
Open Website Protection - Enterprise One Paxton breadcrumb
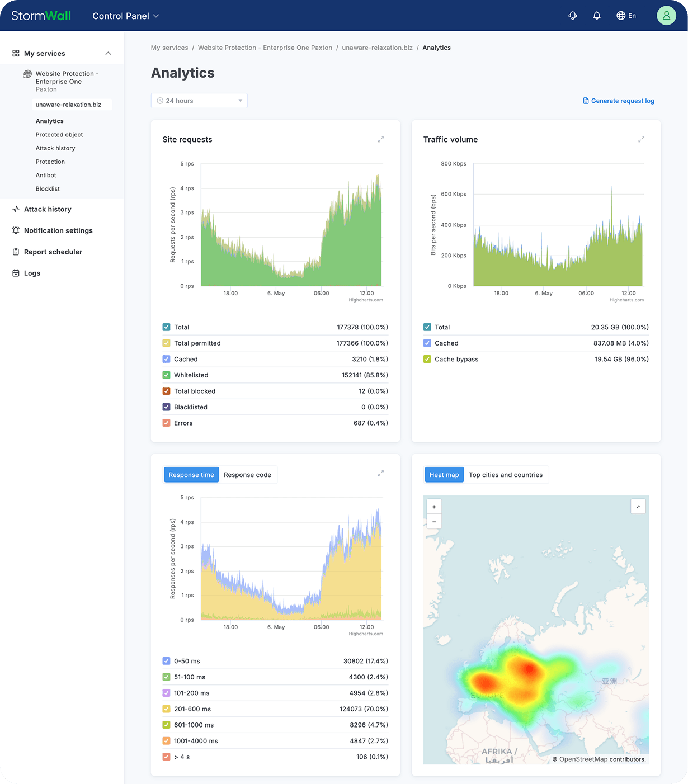tap(265, 48)
